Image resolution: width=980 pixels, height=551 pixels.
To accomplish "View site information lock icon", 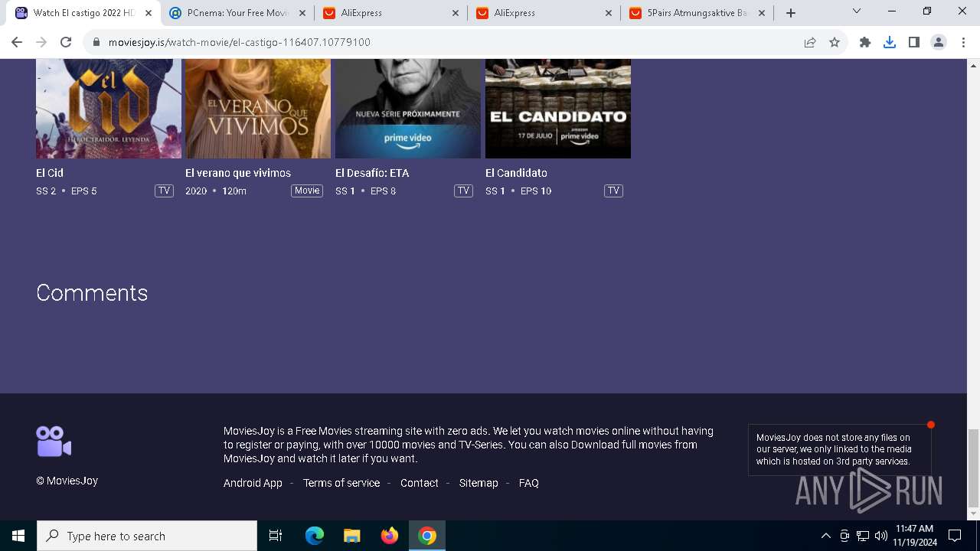I will (x=96, y=42).
